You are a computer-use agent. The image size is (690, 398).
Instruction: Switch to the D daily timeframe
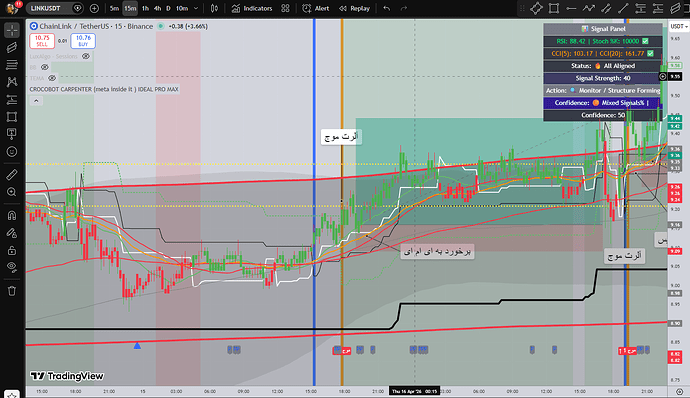tap(168, 8)
